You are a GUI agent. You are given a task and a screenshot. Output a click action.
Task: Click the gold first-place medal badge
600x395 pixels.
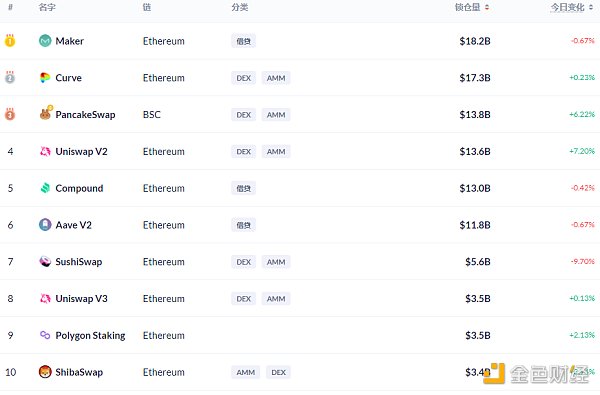click(x=10, y=40)
